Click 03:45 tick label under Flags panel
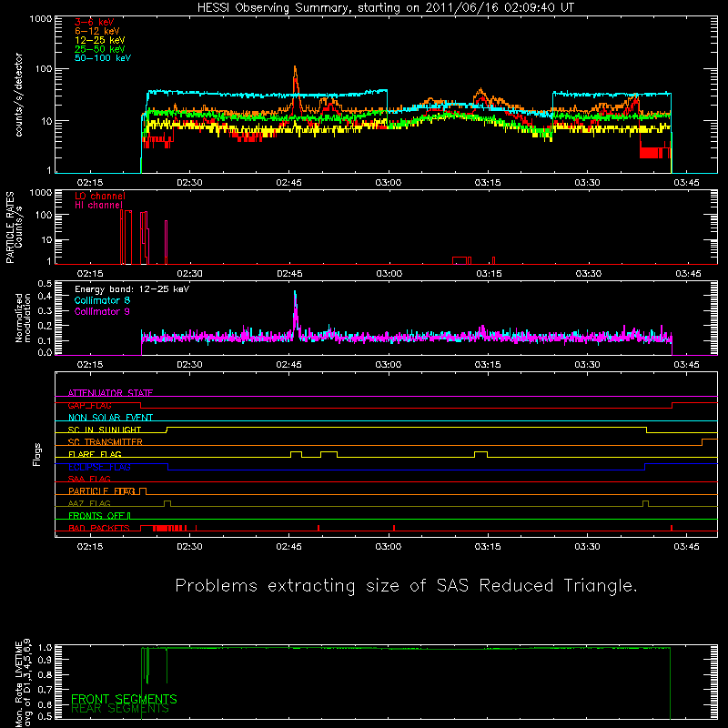 pyautogui.click(x=687, y=547)
